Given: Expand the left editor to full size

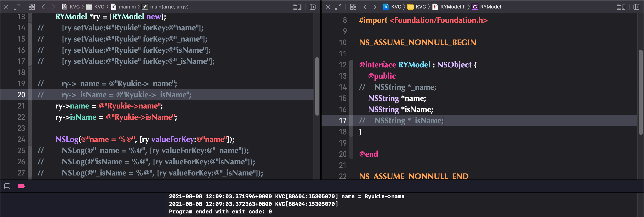Looking at the screenshot, I should pos(17,7).
